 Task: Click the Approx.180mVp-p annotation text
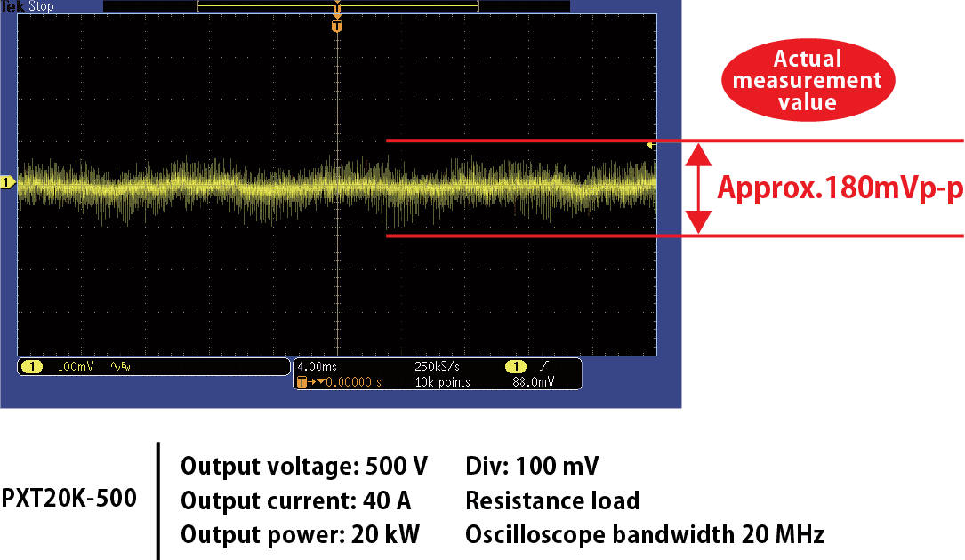coord(840,188)
